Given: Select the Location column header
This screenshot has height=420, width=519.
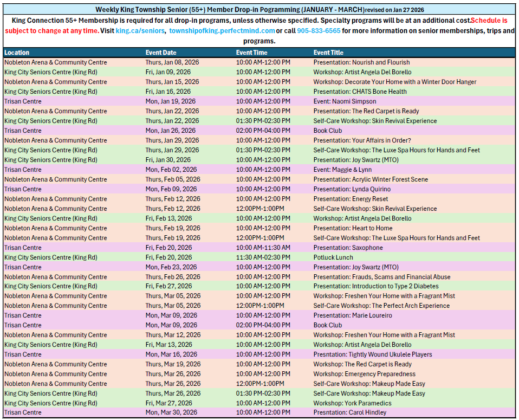Looking at the screenshot, I should [18, 53].
